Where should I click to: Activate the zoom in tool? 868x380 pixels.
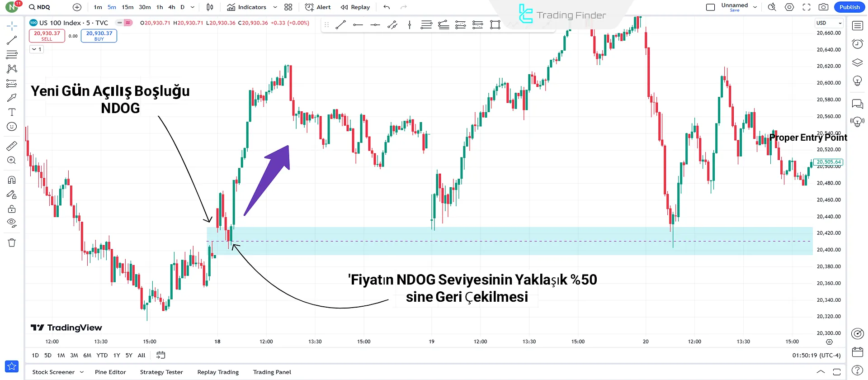pyautogui.click(x=12, y=160)
